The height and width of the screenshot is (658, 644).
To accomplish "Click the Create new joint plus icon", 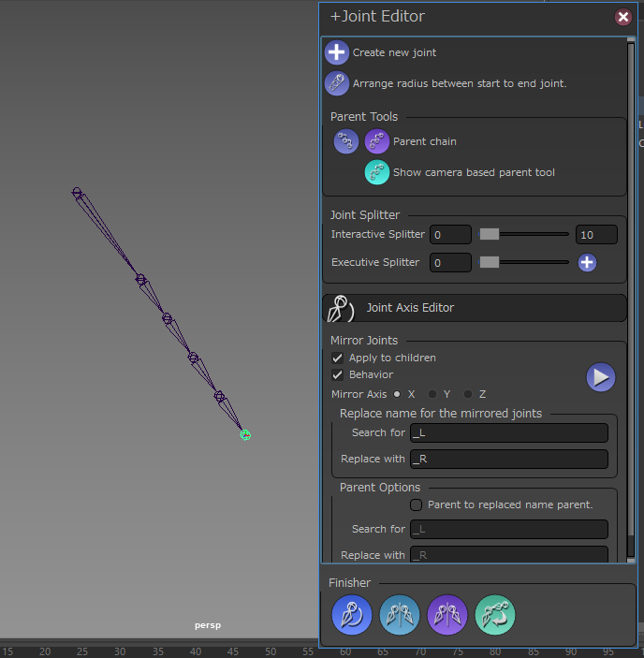I will pos(336,52).
